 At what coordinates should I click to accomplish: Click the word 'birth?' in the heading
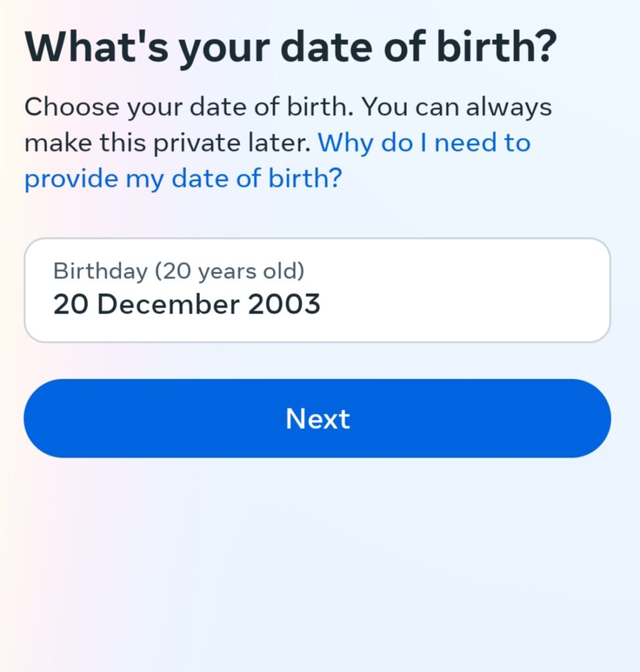(x=498, y=47)
